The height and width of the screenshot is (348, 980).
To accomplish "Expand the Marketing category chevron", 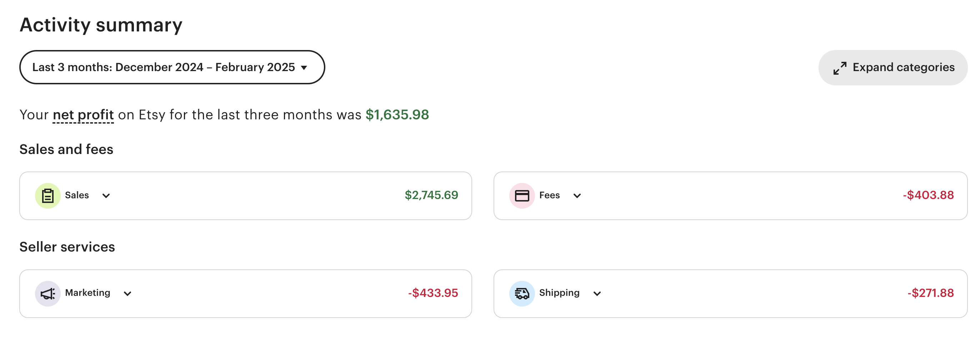I will [127, 294].
